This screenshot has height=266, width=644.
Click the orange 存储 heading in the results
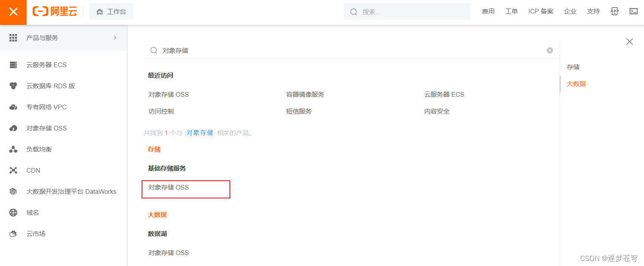[x=154, y=149]
